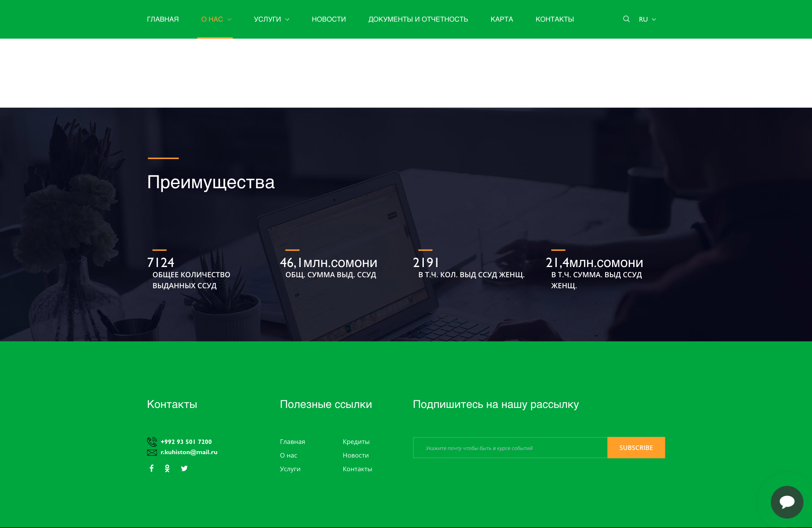Open the Facebook social icon
812x528 pixels.
(151, 468)
